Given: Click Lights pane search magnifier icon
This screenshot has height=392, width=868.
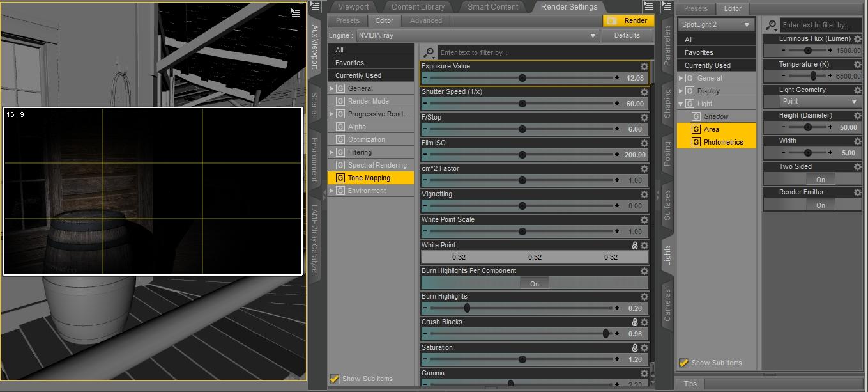Looking at the screenshot, I should [x=772, y=25].
